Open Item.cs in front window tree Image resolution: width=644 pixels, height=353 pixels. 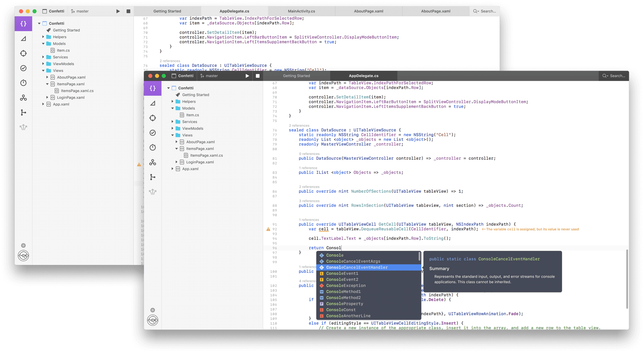click(x=192, y=115)
